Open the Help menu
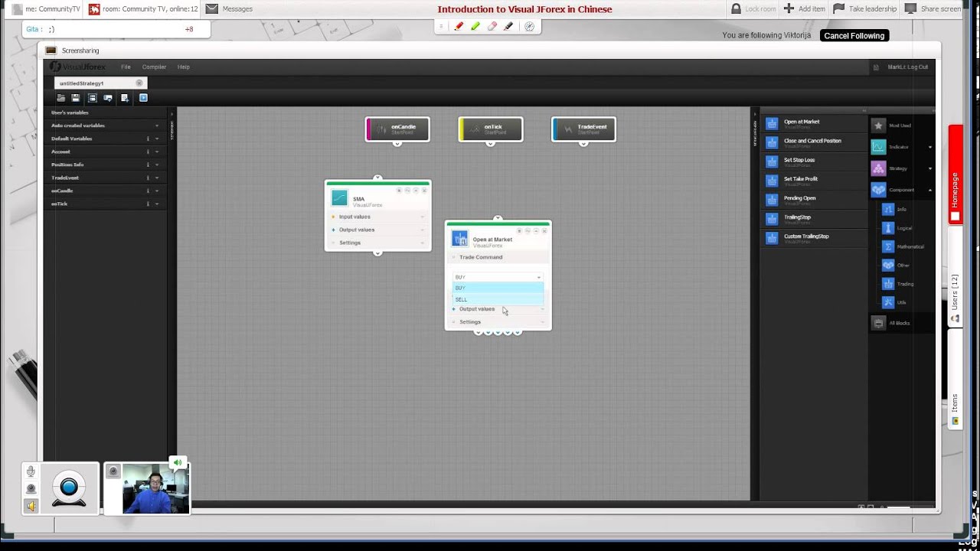 184,67
